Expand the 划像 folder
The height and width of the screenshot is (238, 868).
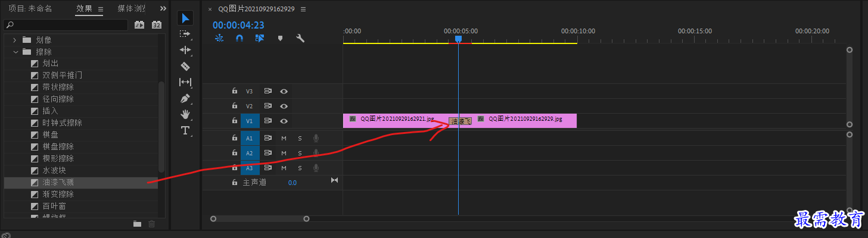[14, 40]
